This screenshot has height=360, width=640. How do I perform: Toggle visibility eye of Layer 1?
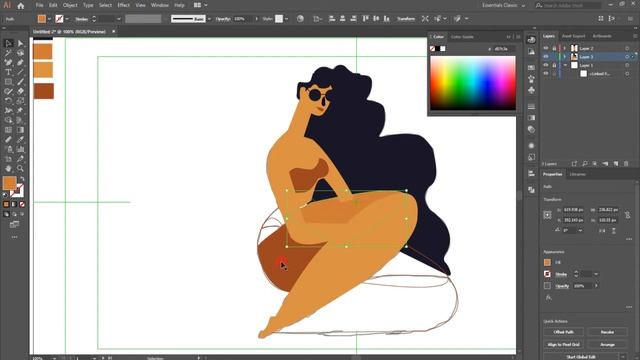(546, 65)
